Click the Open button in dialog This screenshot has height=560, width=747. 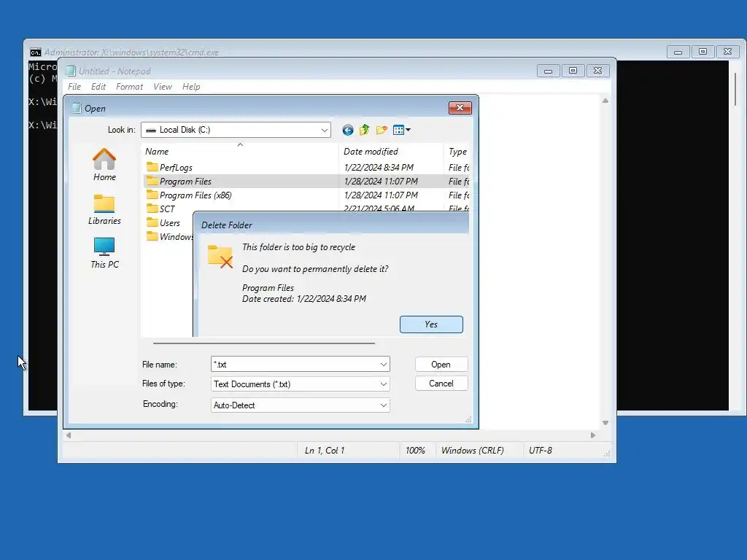(441, 365)
